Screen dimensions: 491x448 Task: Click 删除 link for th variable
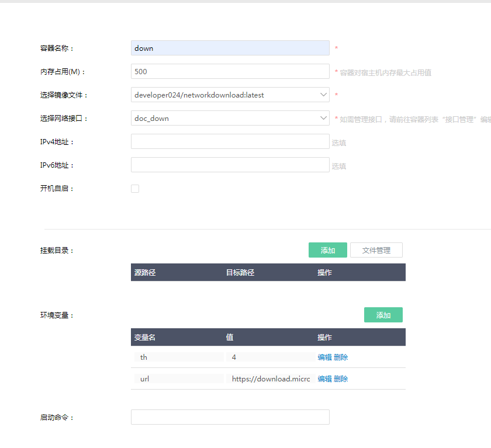341,357
